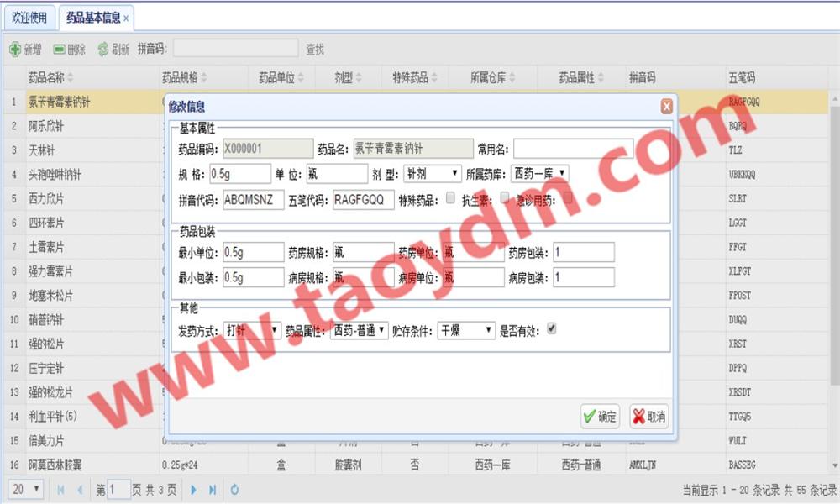
Task: Click the 刷新 refresh icon in toolbar
Action: [102, 50]
